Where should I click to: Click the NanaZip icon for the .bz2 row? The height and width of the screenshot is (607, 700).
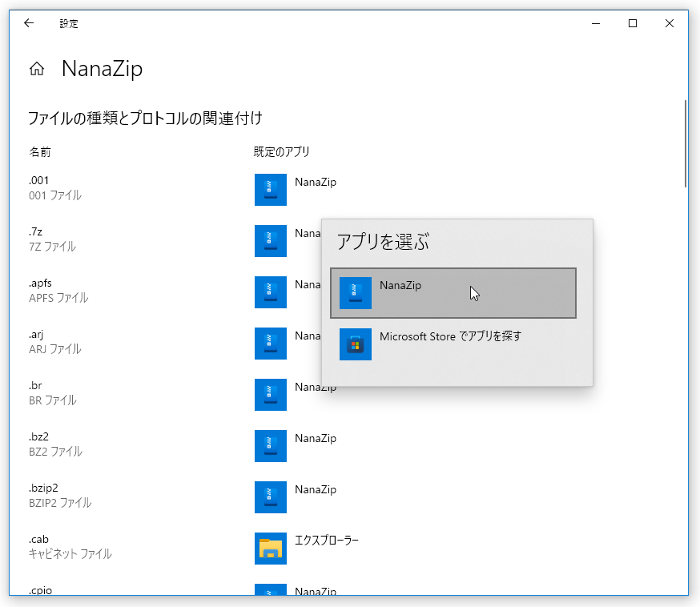pos(271,446)
